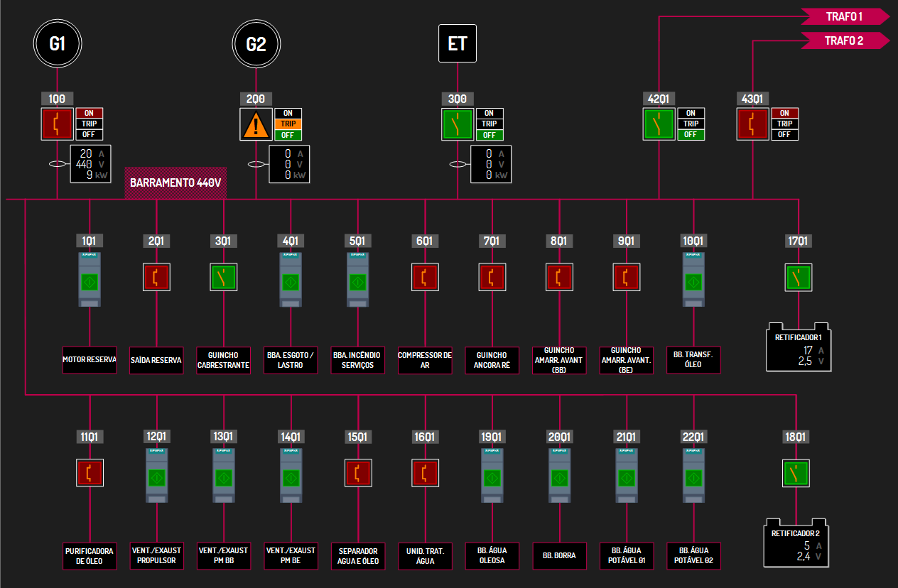898x588 pixels.
Task: Click the PURIFICADORA DE ÓLEO label
Action: 90,556
